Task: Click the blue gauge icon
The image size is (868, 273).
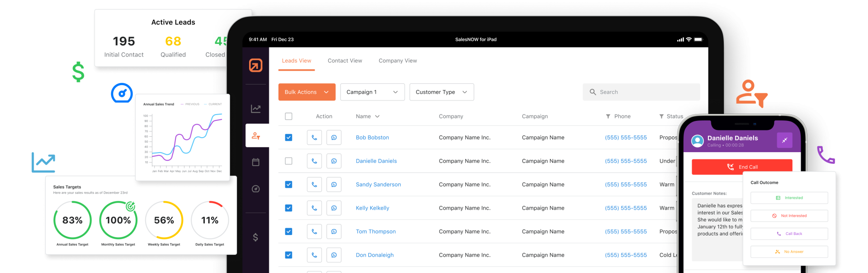Action: (122, 93)
